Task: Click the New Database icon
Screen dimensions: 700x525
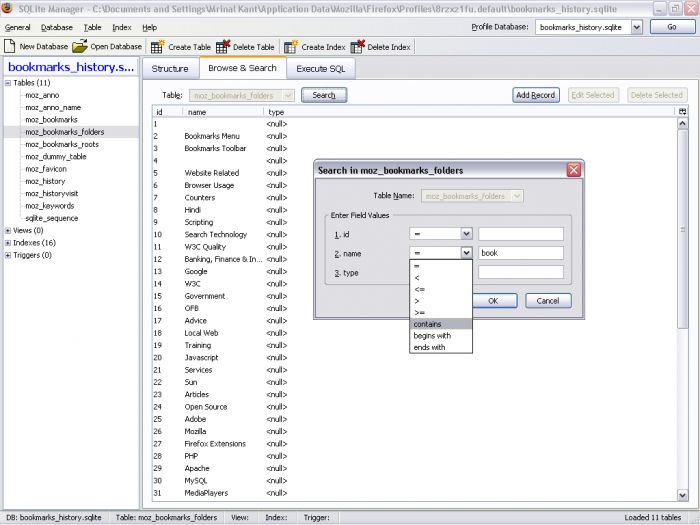Action: coord(9,46)
